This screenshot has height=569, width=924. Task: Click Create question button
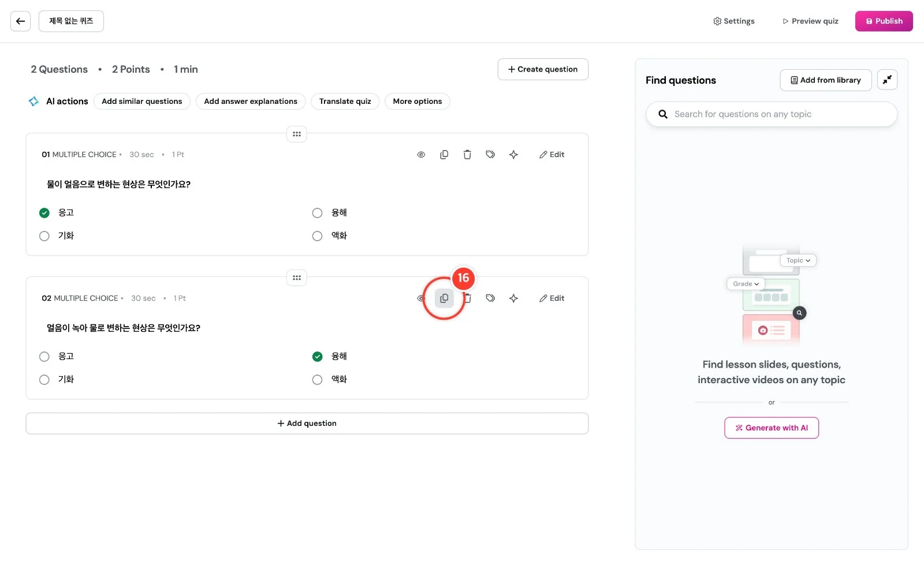coord(543,69)
